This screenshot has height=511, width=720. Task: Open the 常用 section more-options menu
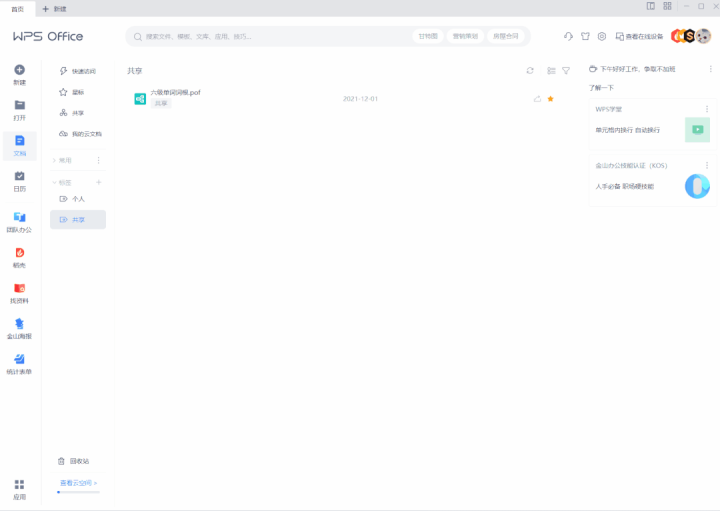(98, 160)
